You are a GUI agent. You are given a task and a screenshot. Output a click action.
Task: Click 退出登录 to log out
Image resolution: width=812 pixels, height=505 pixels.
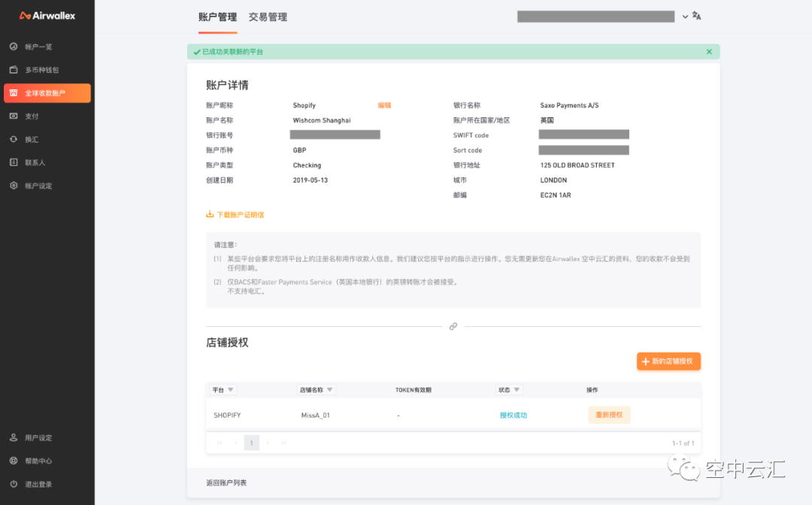pyautogui.click(x=38, y=484)
